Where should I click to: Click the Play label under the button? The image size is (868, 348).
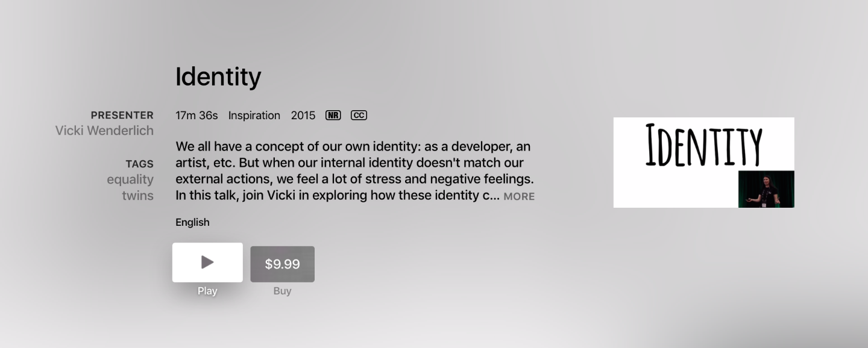coord(207,291)
